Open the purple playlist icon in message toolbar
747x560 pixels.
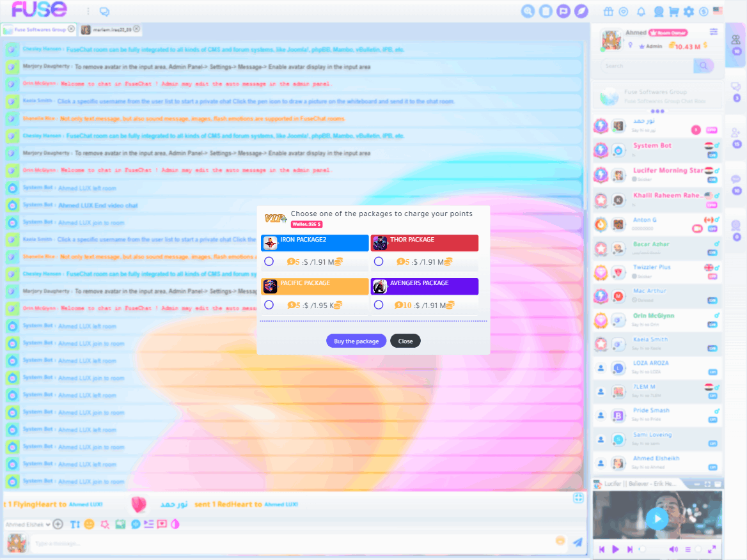click(148, 524)
